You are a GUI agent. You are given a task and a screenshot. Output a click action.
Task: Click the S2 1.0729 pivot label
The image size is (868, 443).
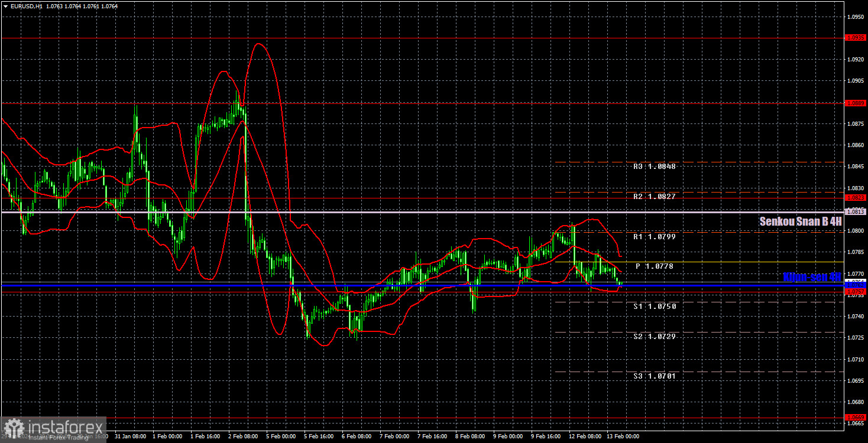[x=654, y=336]
